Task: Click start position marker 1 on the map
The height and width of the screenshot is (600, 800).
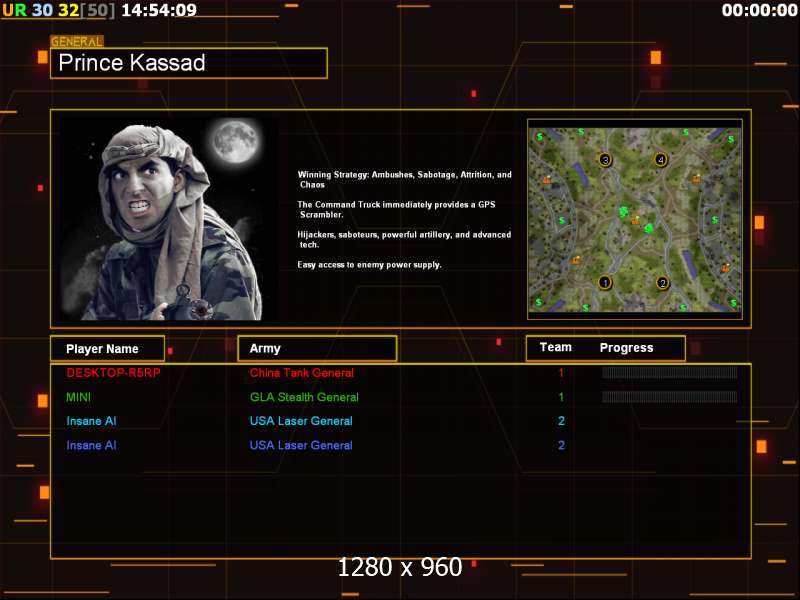Action: 605,282
